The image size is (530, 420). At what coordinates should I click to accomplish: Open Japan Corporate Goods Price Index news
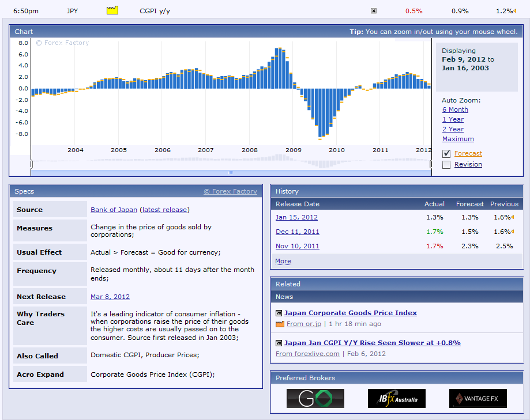pos(351,313)
